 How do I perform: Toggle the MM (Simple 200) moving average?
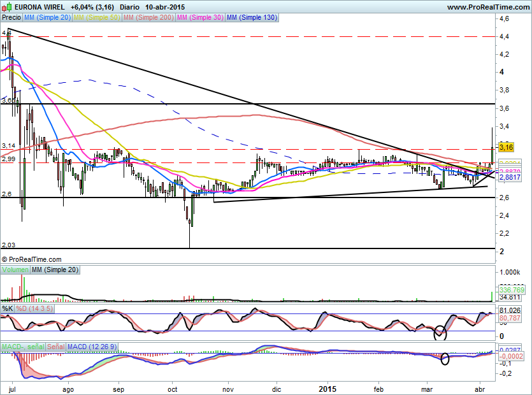point(148,18)
